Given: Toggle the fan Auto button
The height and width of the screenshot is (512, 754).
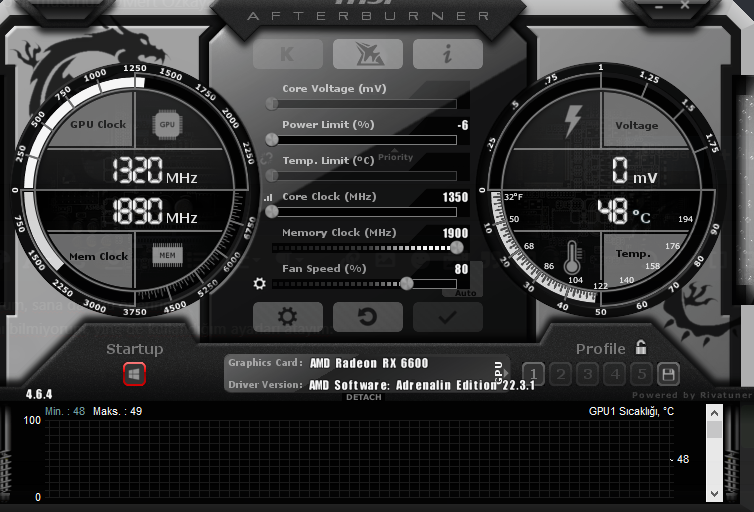Looking at the screenshot, I should [x=465, y=293].
